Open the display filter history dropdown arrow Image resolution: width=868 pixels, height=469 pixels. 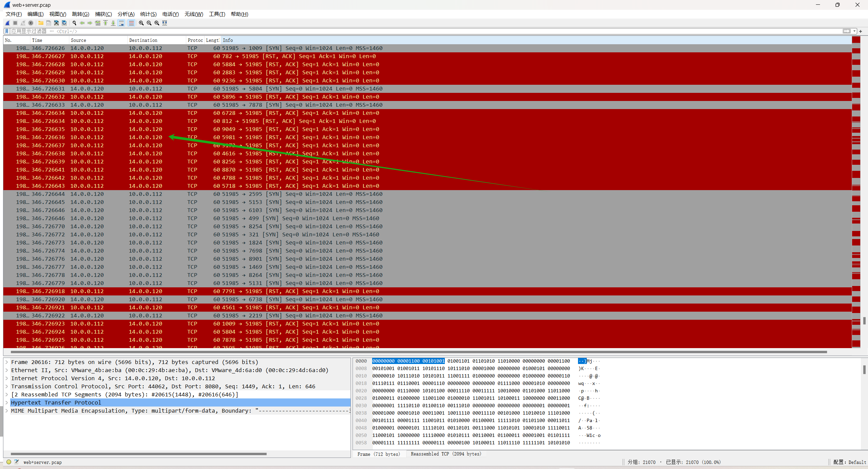[854, 31]
